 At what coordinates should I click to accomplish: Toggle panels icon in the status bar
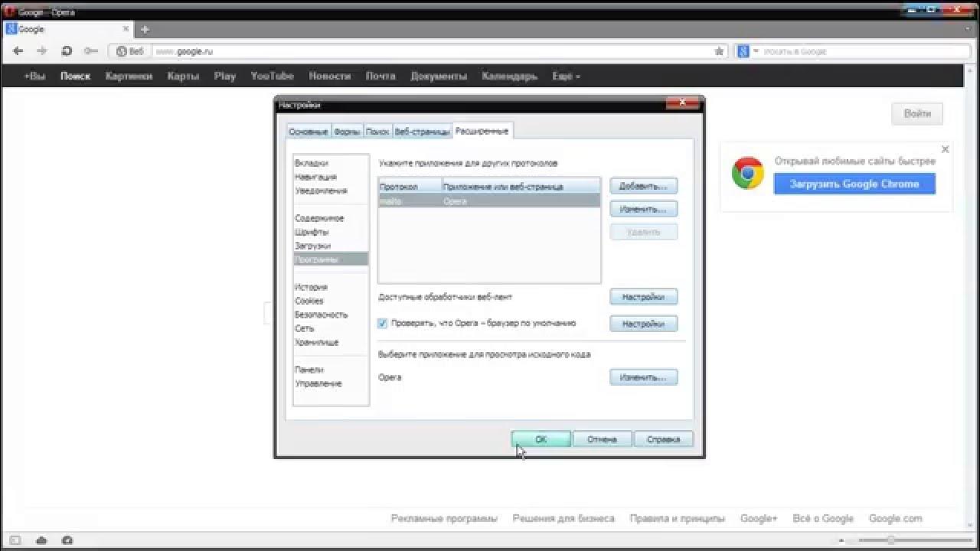(x=15, y=540)
